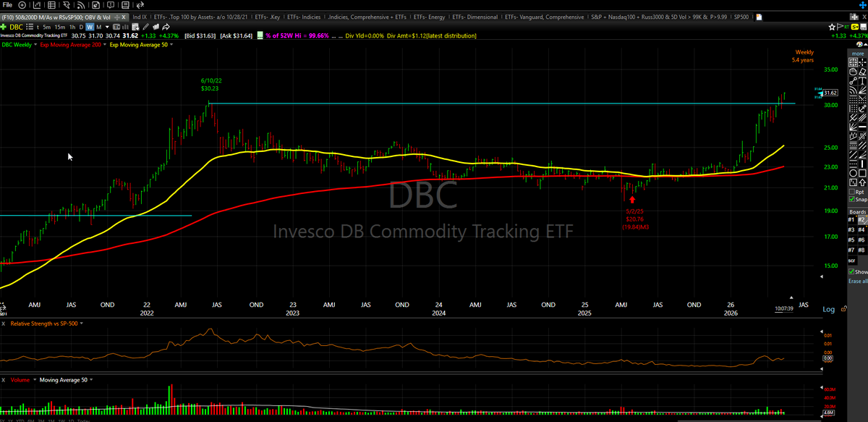The width and height of the screenshot is (868, 422).
Task: Toggle the Snap checkbox
Action: click(x=852, y=199)
